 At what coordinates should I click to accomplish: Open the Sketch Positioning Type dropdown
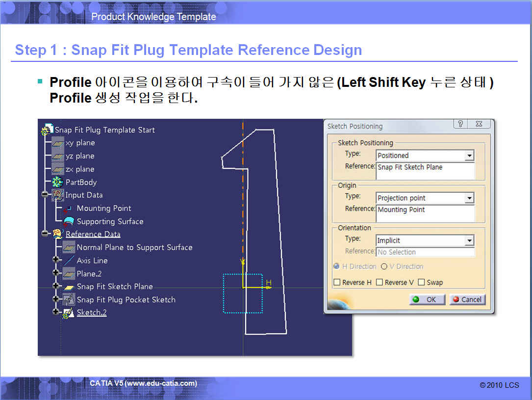point(469,156)
